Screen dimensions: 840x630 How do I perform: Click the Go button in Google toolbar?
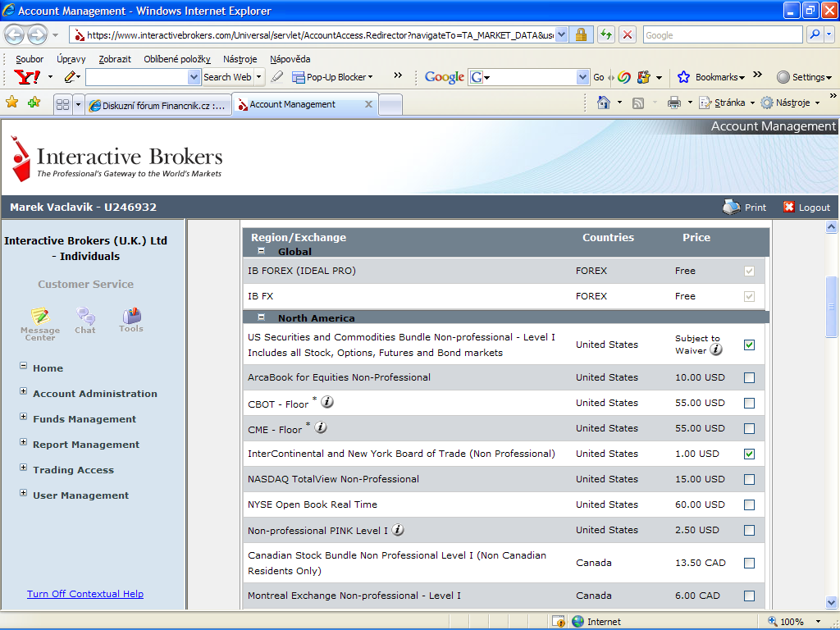coord(598,77)
